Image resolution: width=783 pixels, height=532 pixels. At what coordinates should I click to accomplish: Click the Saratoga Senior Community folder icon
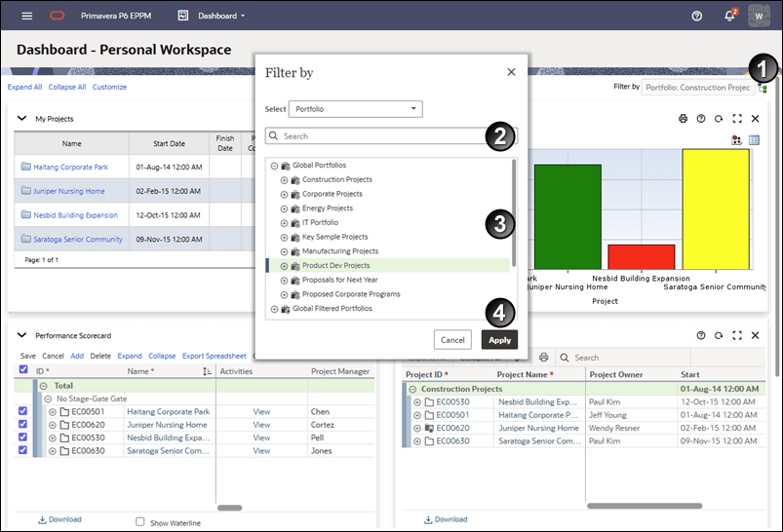[x=26, y=239]
